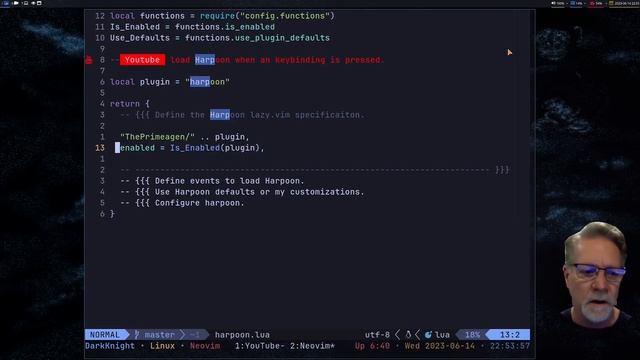
Task: Click the first workspace icon in top bar
Action: (x=5, y=3)
